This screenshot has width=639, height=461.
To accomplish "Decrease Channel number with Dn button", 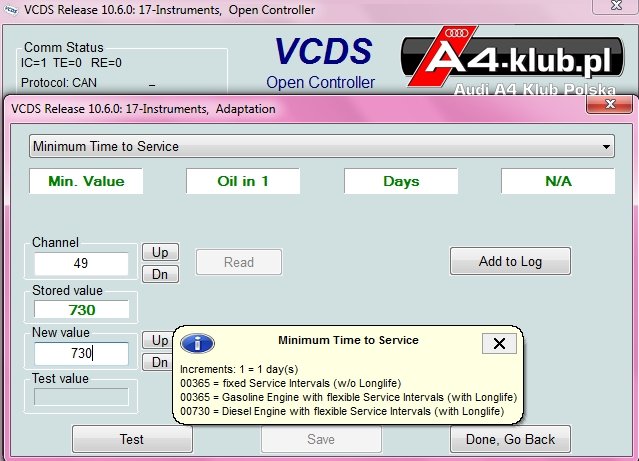I will pos(160,274).
